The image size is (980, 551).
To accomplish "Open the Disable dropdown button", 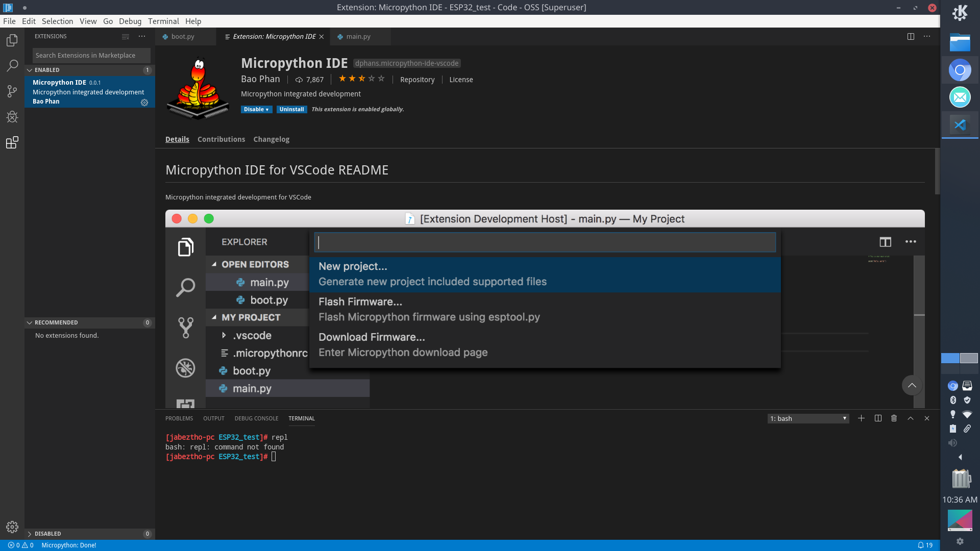I will [x=256, y=109].
